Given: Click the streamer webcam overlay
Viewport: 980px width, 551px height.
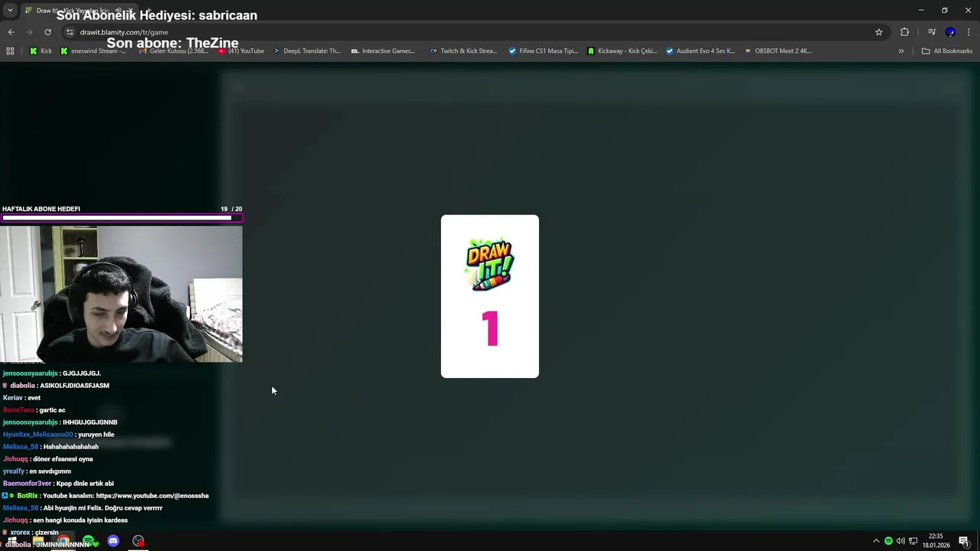Looking at the screenshot, I should pyautogui.click(x=121, y=294).
